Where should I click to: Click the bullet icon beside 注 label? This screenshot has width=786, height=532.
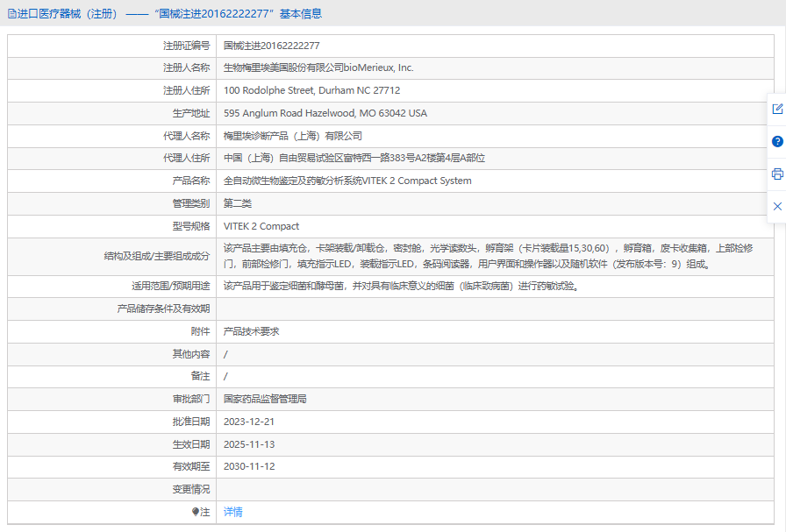tap(196, 512)
